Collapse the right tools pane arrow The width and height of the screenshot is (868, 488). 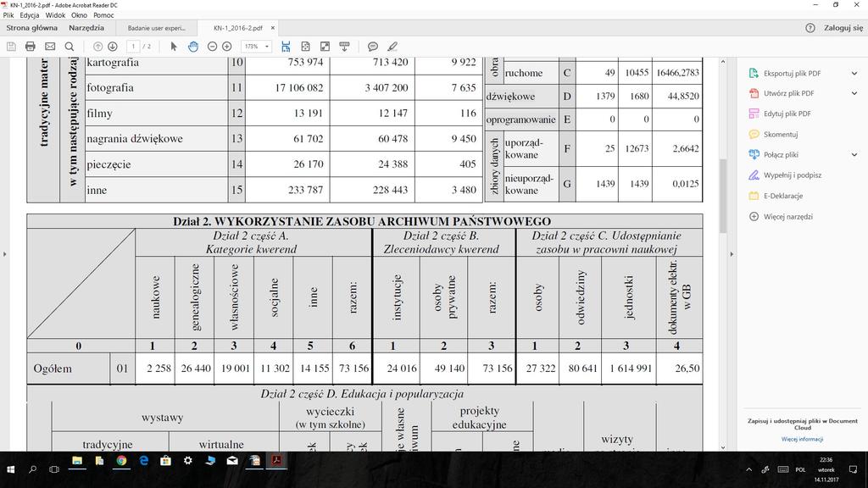click(732, 254)
